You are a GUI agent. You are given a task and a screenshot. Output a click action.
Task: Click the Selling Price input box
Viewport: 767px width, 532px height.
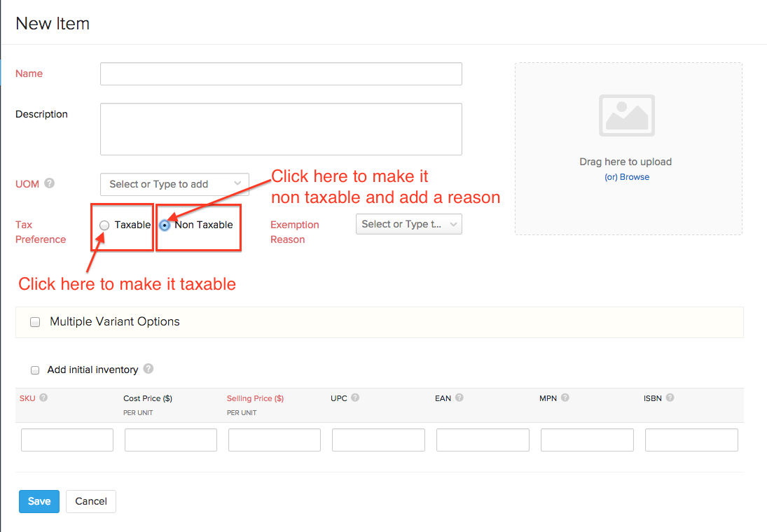coord(275,440)
